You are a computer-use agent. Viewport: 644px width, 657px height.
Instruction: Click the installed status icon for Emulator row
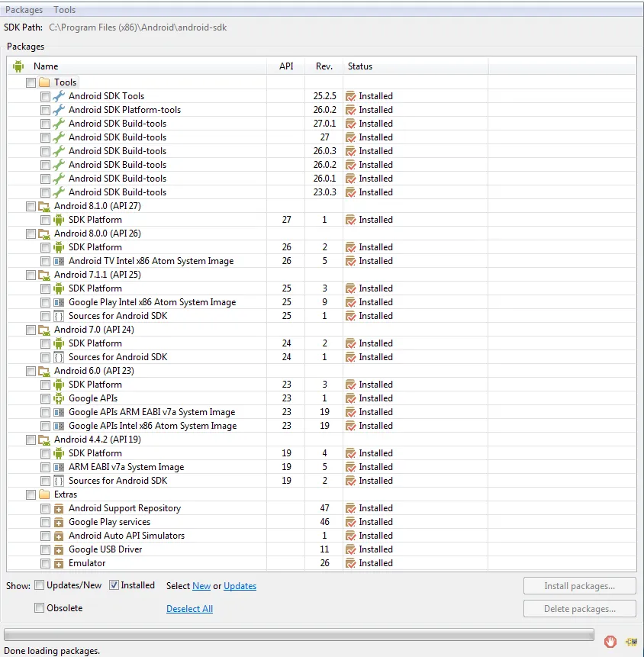[x=350, y=564]
